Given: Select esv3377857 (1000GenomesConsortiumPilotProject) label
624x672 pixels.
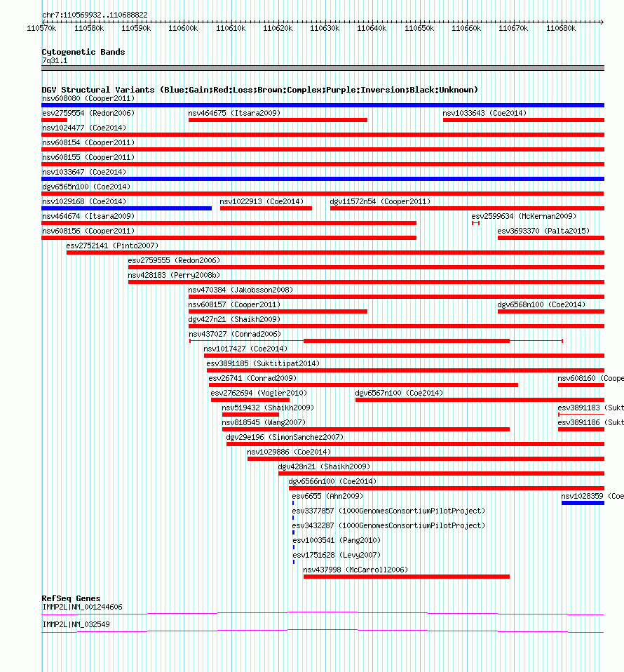Looking at the screenshot, I should (x=388, y=511).
